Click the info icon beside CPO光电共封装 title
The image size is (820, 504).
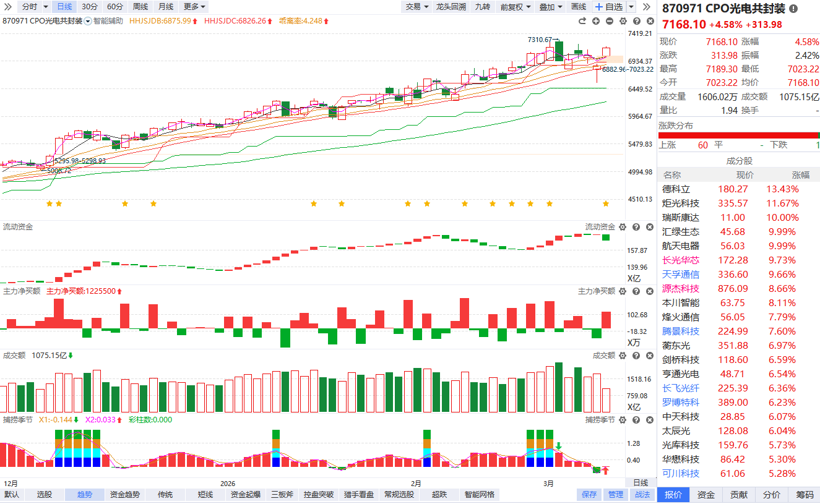point(793,9)
